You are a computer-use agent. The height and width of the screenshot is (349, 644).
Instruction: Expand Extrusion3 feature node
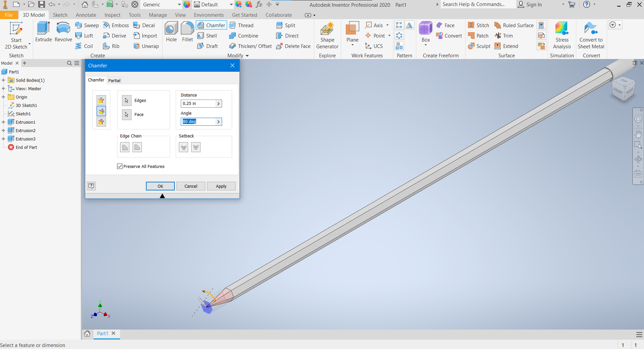tap(3, 139)
